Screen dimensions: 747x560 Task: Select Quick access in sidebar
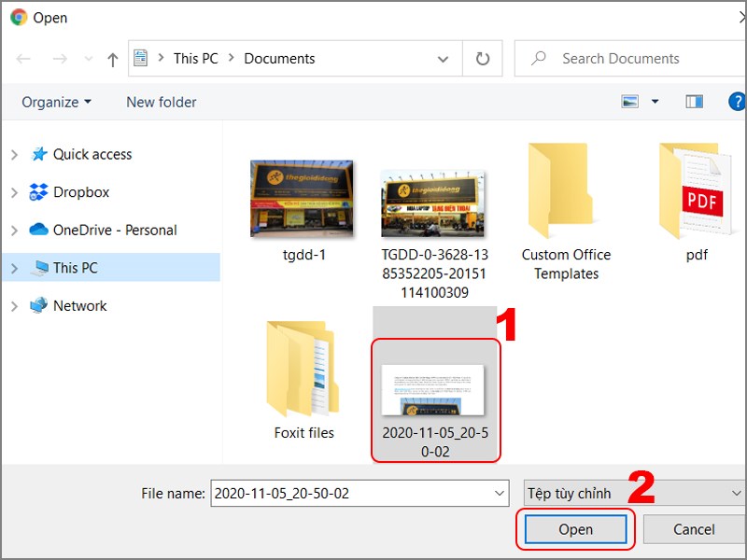tap(92, 154)
